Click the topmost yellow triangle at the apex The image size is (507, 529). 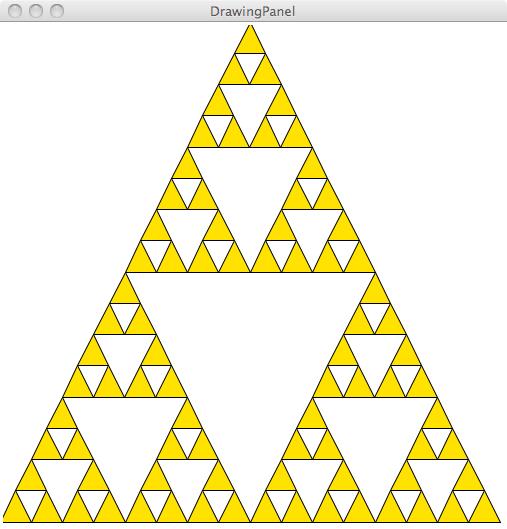coord(250,43)
